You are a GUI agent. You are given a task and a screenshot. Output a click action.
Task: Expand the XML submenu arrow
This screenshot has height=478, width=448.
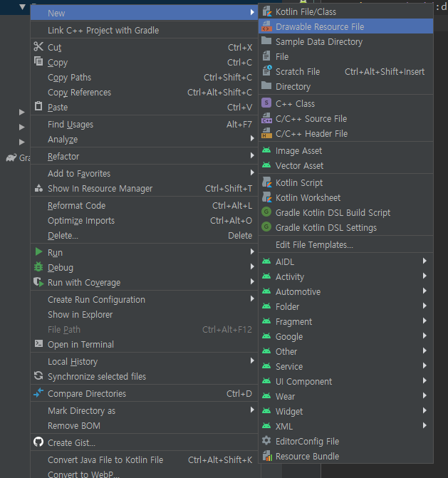coord(424,425)
